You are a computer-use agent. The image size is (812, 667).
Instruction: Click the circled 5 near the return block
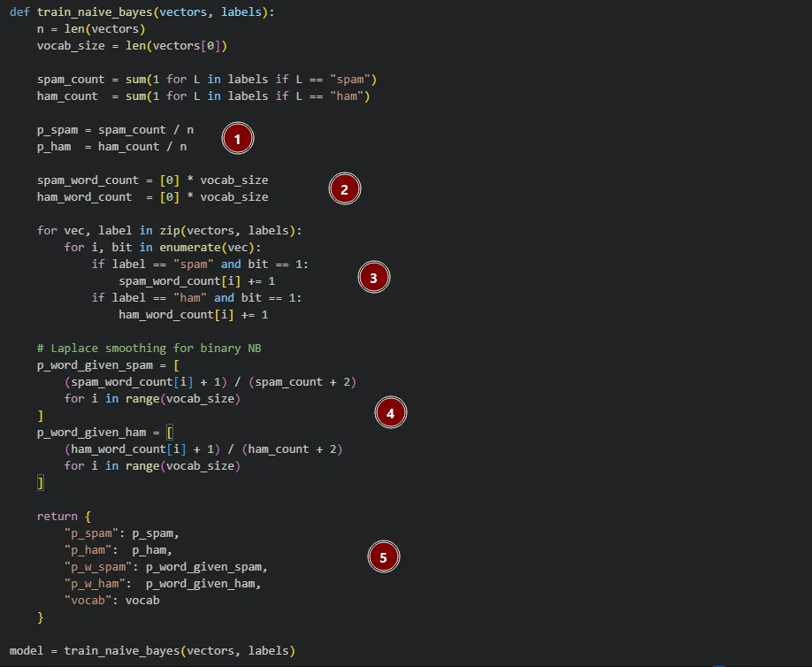pos(383,557)
